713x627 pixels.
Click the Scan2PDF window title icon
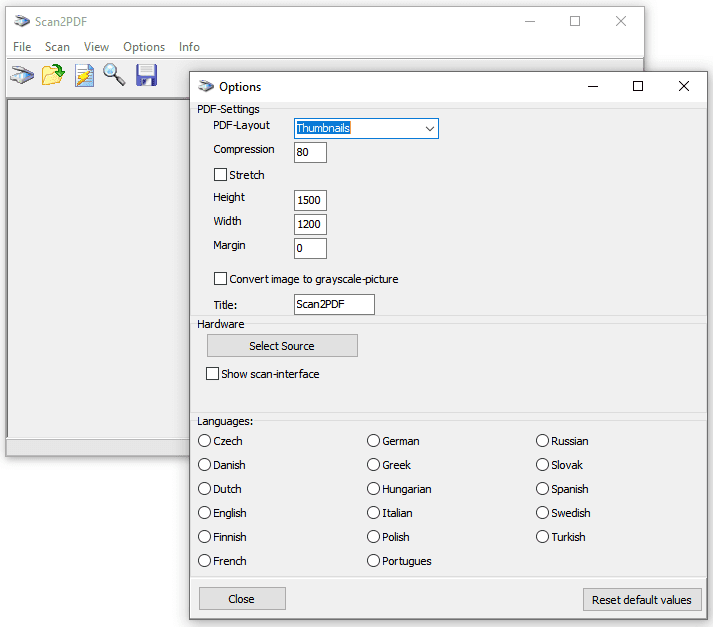click(x=22, y=21)
